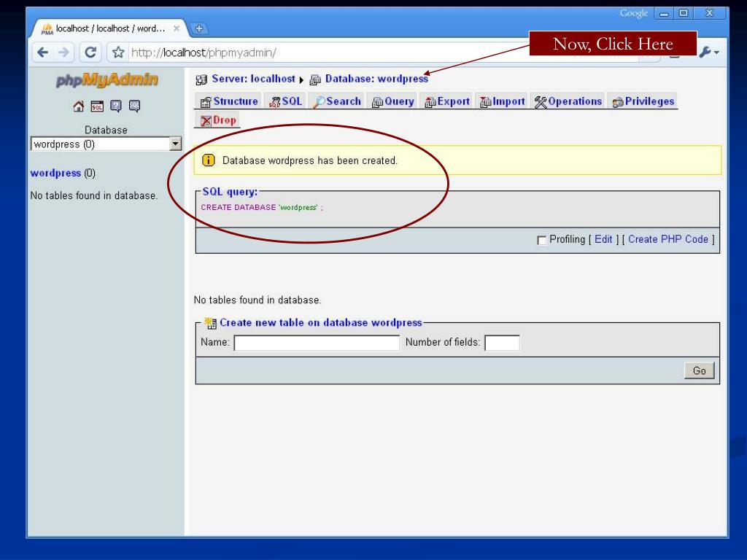Open the Structure tab
The image size is (747, 560).
229,101
